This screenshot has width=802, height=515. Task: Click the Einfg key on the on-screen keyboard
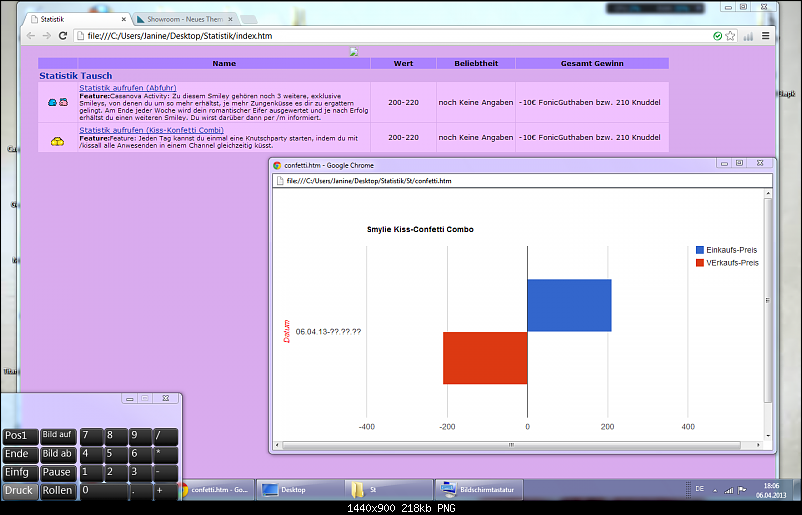pyautogui.click(x=20, y=473)
